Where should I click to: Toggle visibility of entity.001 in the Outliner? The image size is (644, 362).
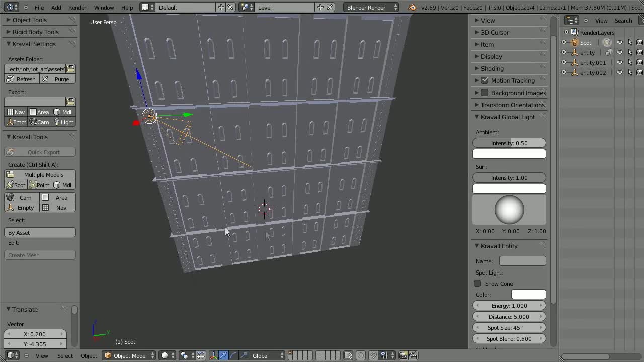(x=619, y=62)
